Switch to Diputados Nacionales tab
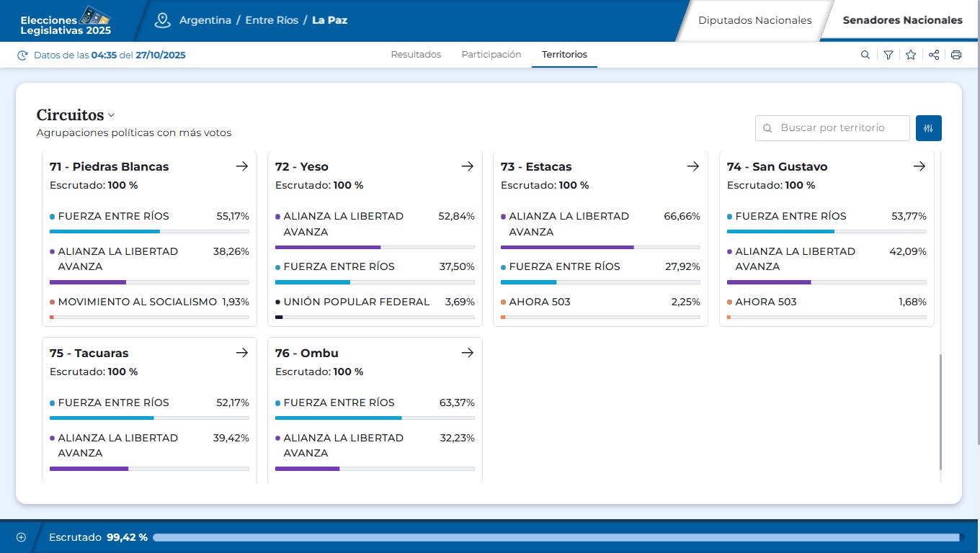The height and width of the screenshot is (553, 980). point(754,20)
